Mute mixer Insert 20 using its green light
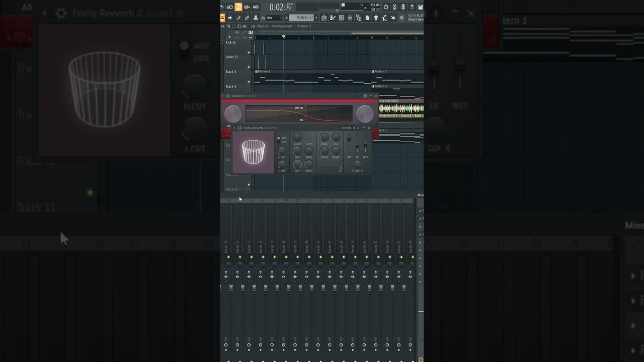This screenshot has width=644, height=362. tap(298, 257)
